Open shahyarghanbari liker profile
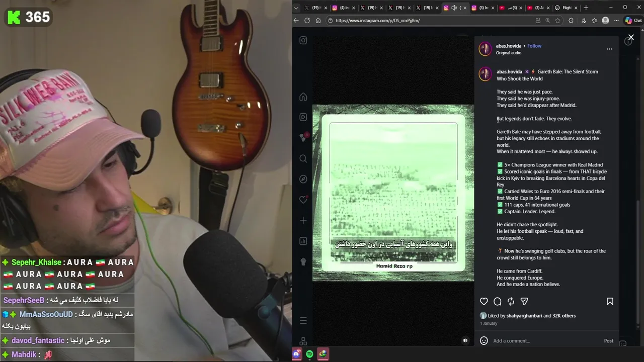 (524, 316)
